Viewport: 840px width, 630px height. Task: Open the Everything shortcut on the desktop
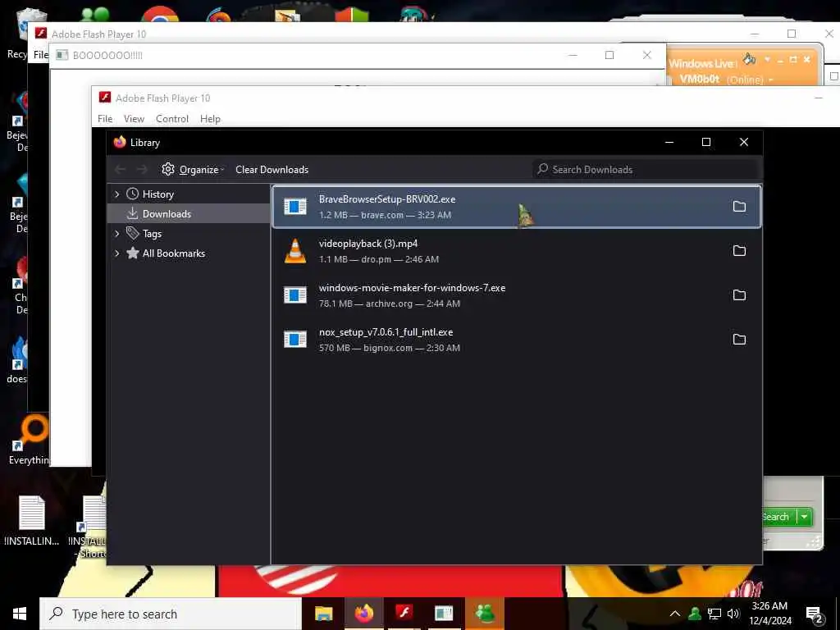click(29, 440)
